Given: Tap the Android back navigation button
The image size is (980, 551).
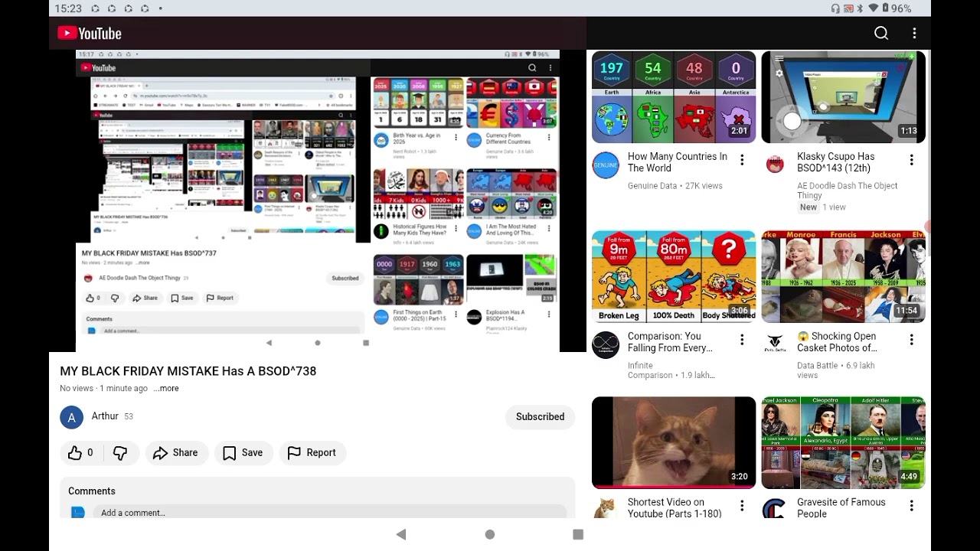Looking at the screenshot, I should click(400, 534).
